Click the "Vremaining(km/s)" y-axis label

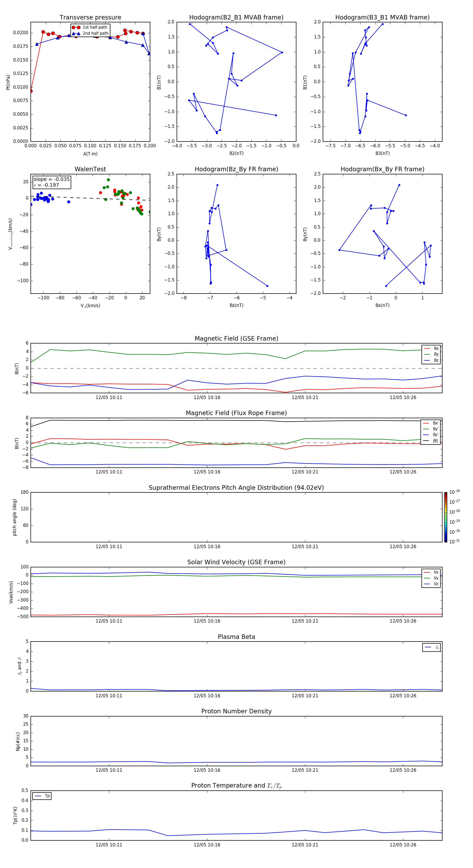click(x=11, y=234)
